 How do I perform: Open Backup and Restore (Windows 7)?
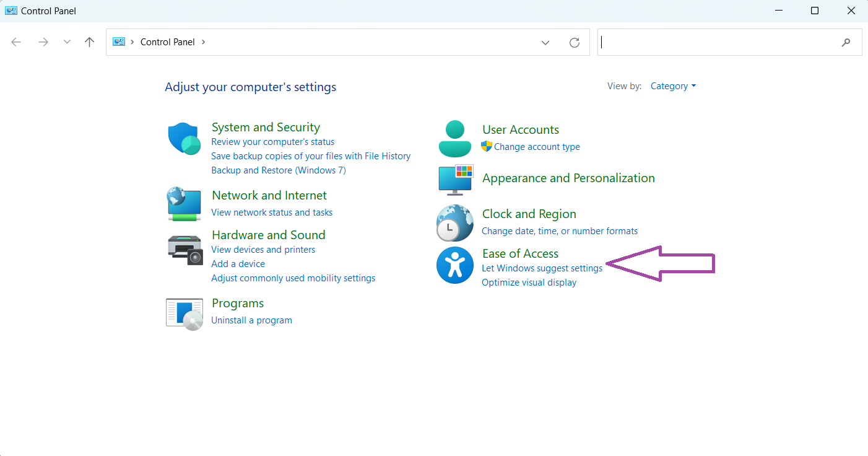[x=278, y=170]
